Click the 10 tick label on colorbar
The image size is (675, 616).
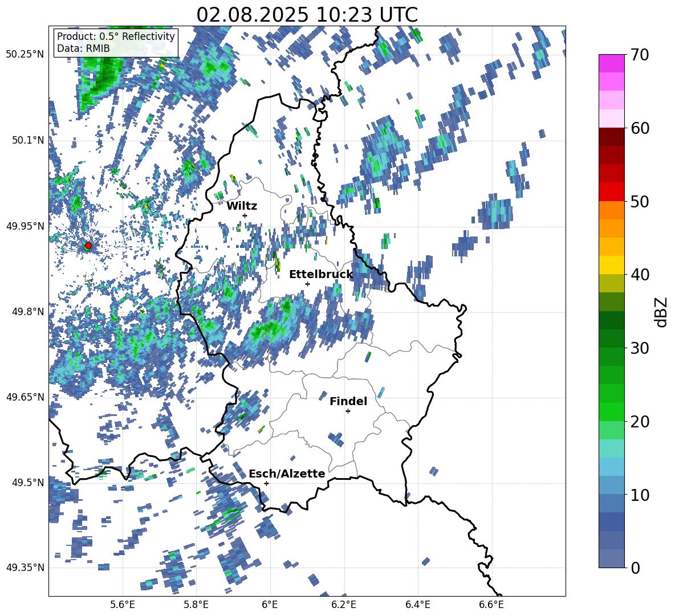(x=640, y=495)
